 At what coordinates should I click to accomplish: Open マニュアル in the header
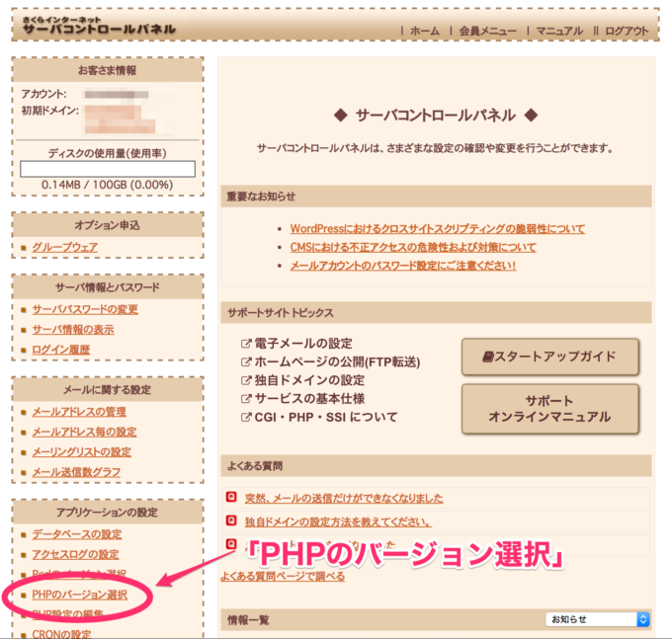[x=559, y=31]
